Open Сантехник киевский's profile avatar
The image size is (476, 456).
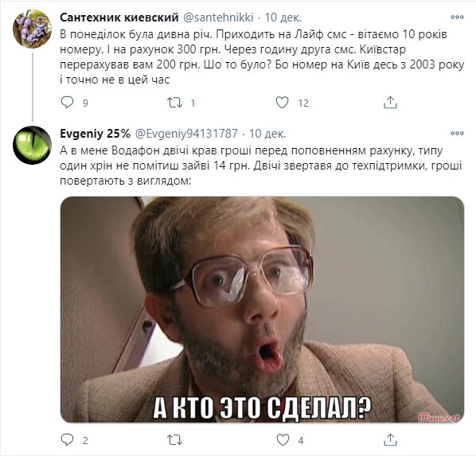point(32,29)
